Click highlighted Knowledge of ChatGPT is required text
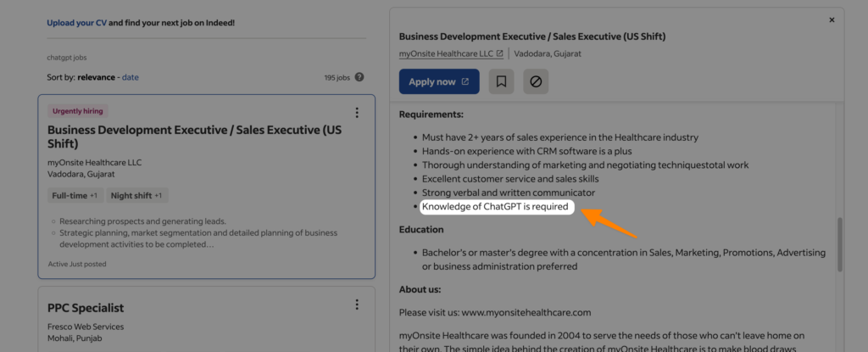 coord(495,208)
